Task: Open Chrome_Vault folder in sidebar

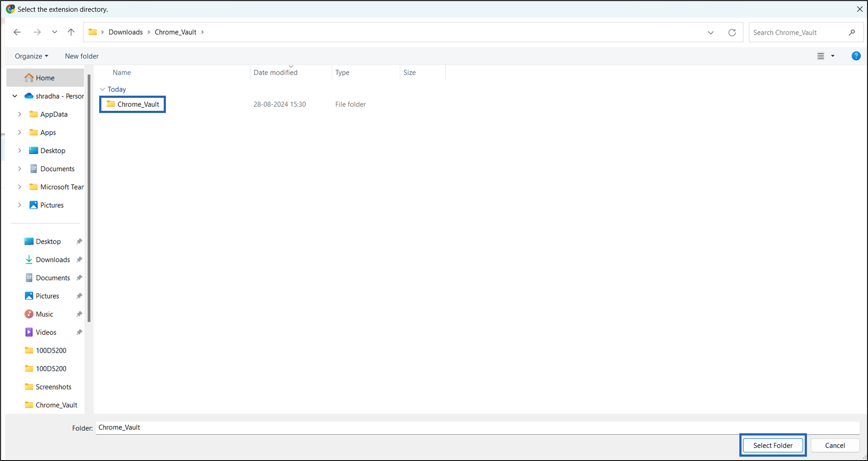Action: click(51, 405)
